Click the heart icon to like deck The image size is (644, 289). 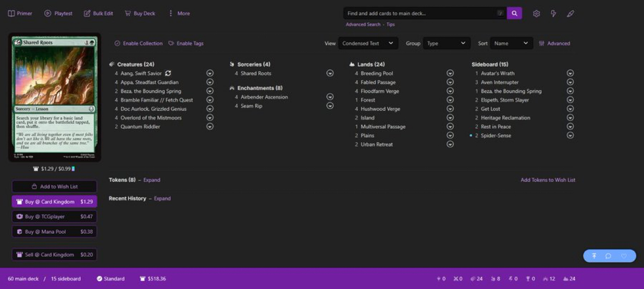pyautogui.click(x=624, y=256)
